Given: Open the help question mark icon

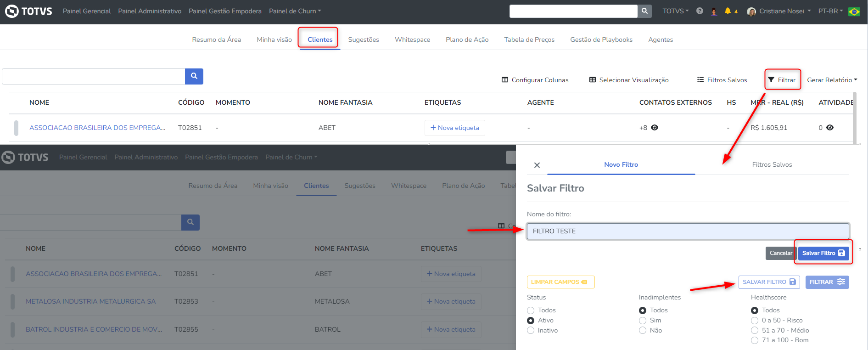Looking at the screenshot, I should click(x=700, y=11).
